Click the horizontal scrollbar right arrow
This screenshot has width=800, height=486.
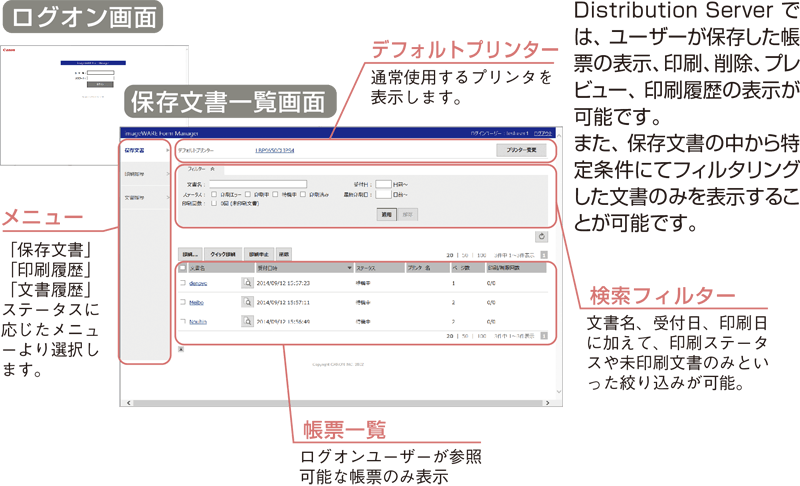[548, 403]
